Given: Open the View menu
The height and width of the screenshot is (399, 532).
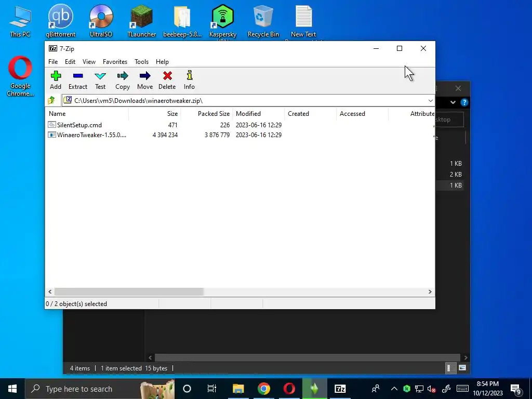Looking at the screenshot, I should 89,62.
